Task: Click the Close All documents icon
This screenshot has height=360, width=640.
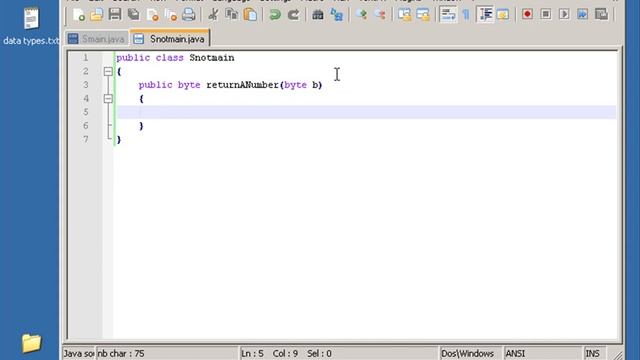Action: (x=171, y=15)
